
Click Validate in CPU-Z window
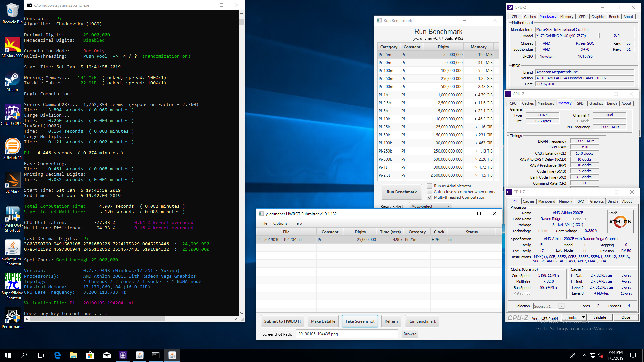(x=599, y=317)
